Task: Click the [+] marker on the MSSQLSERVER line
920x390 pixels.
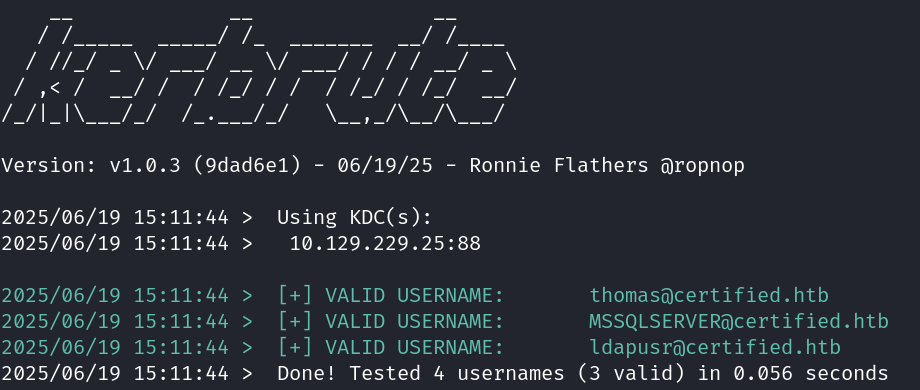Action: [295, 321]
